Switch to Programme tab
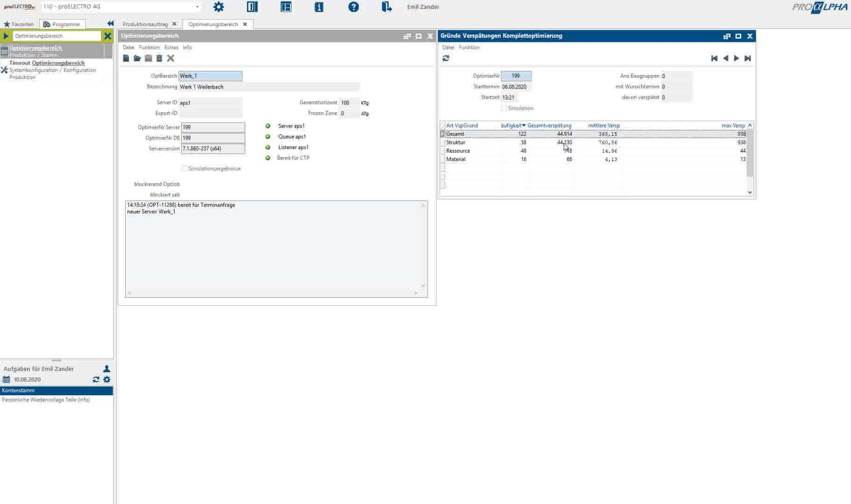 coord(62,24)
